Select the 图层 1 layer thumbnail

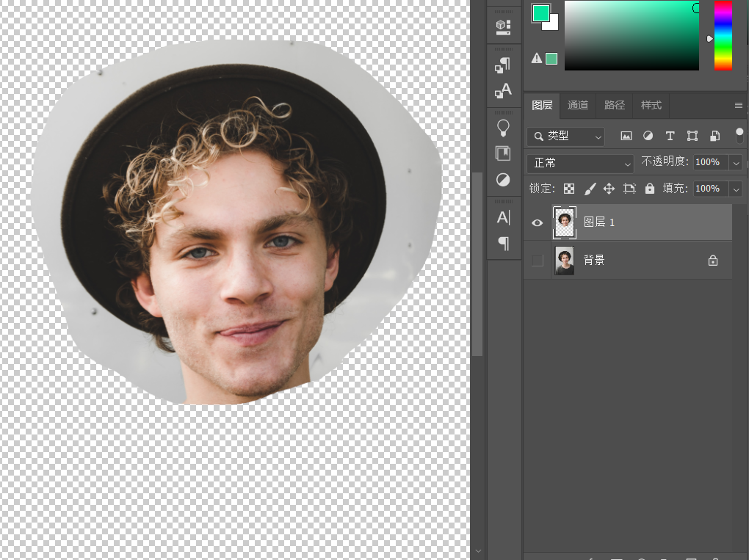565,222
